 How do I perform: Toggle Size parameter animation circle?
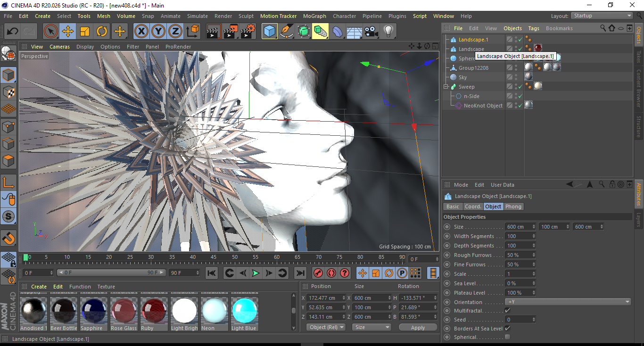[447, 227]
